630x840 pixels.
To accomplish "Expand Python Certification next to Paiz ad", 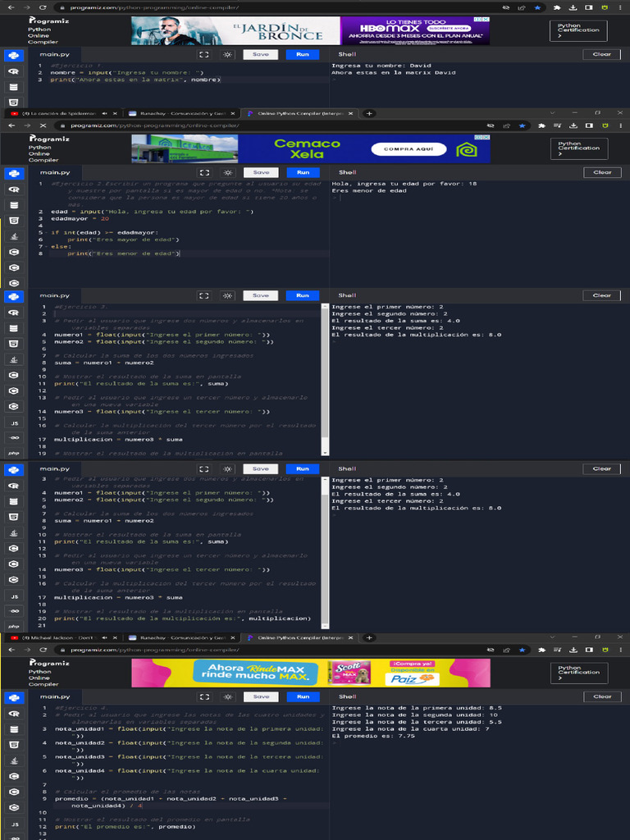I will tap(578, 672).
